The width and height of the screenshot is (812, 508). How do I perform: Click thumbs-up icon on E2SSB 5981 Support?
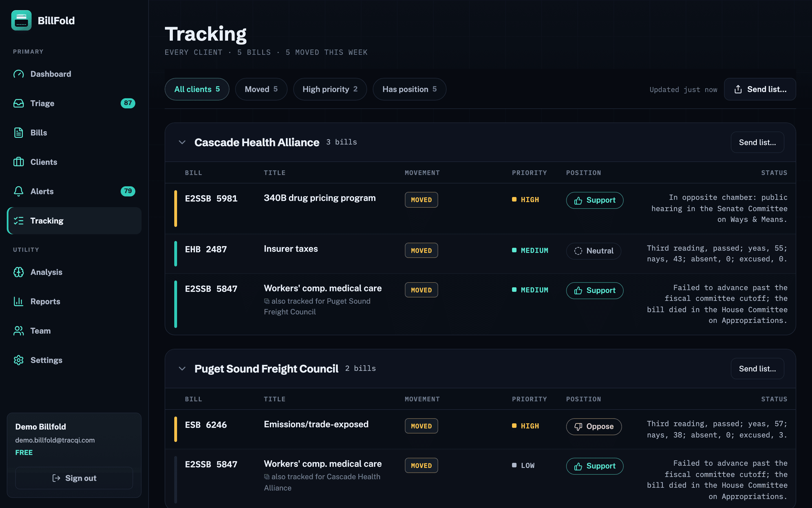[578, 201]
